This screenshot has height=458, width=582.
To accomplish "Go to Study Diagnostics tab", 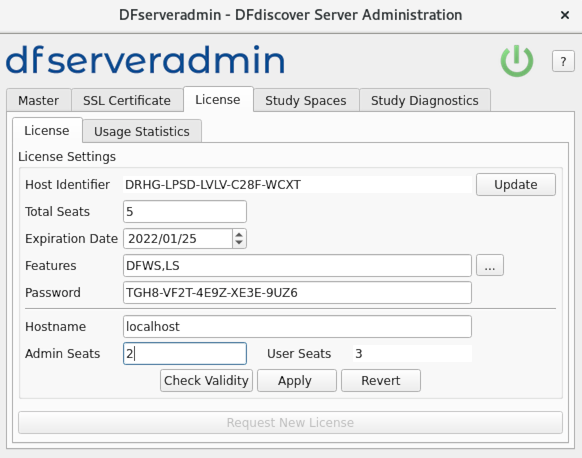I will tap(425, 100).
